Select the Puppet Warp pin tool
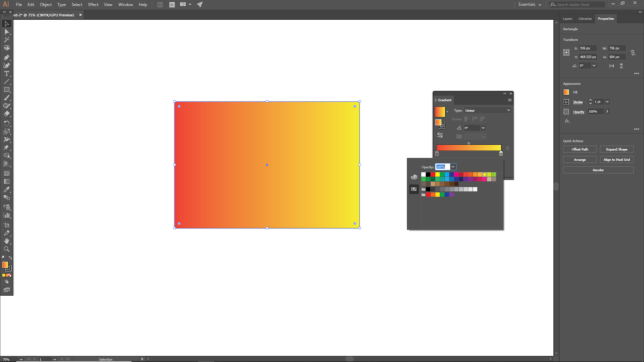Viewport: 644px width, 362px height. click(x=7, y=148)
